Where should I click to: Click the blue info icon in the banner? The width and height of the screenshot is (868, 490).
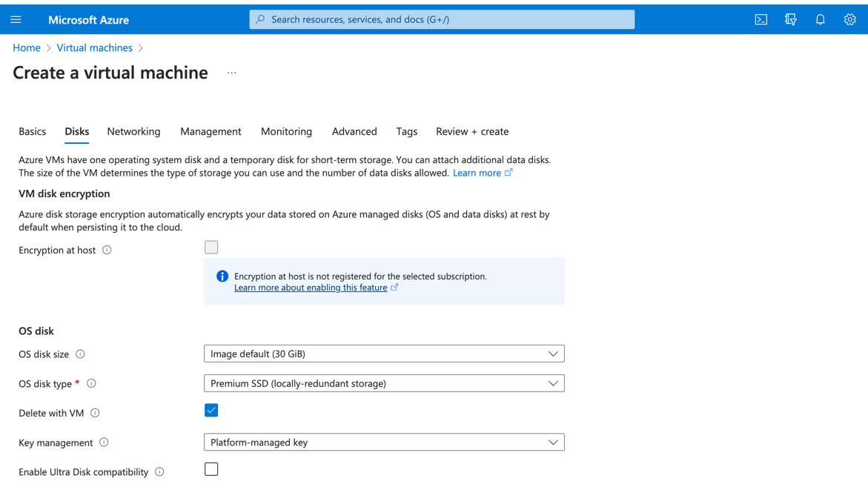222,276
